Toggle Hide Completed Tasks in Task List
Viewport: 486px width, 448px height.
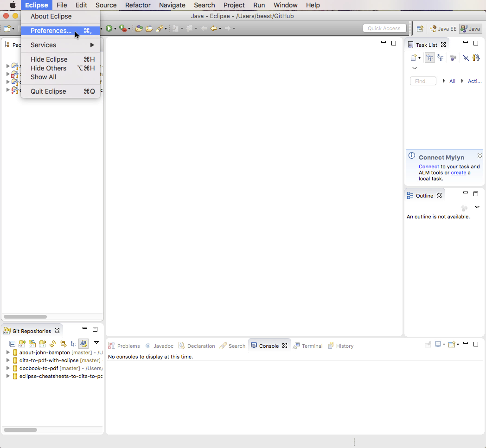pyautogui.click(x=466, y=58)
